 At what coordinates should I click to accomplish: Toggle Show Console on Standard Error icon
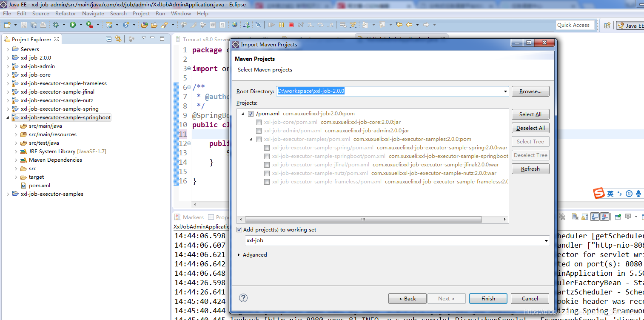click(604, 217)
